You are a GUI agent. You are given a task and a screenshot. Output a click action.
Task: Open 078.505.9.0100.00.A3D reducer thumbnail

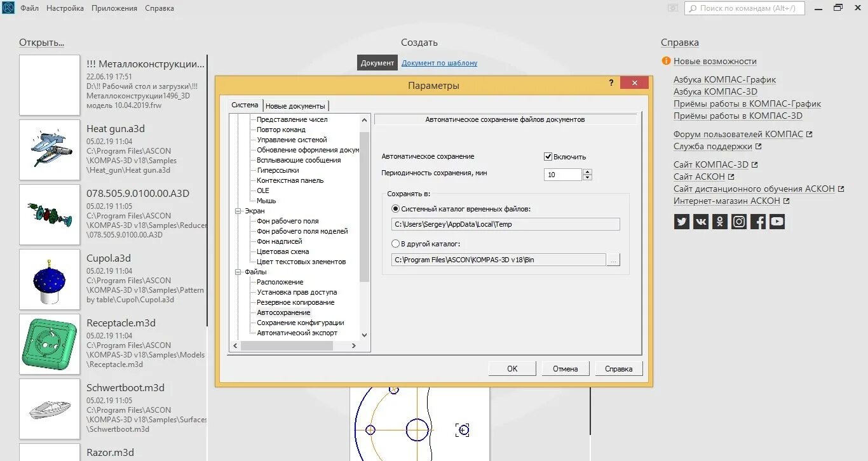point(50,215)
